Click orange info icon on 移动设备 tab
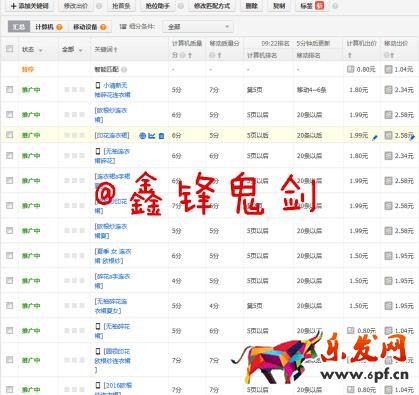The width and height of the screenshot is (419, 395). [103, 27]
